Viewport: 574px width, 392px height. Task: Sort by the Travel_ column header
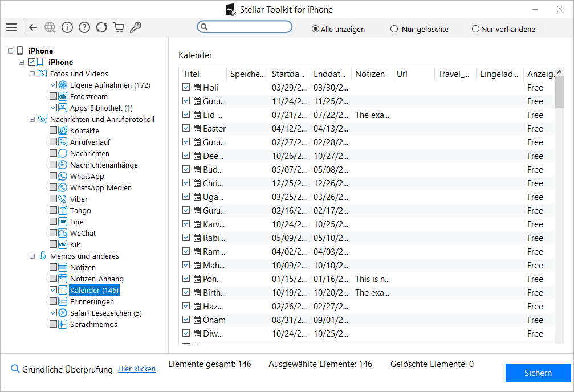tap(455, 74)
